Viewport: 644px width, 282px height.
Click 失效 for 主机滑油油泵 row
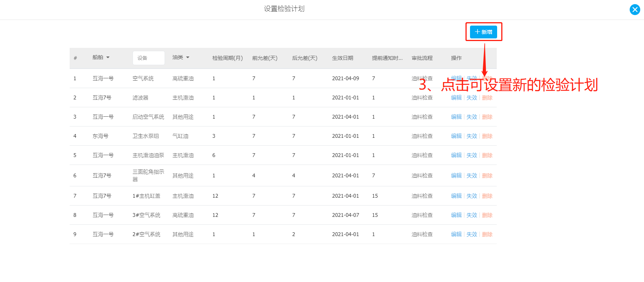pyautogui.click(x=472, y=155)
